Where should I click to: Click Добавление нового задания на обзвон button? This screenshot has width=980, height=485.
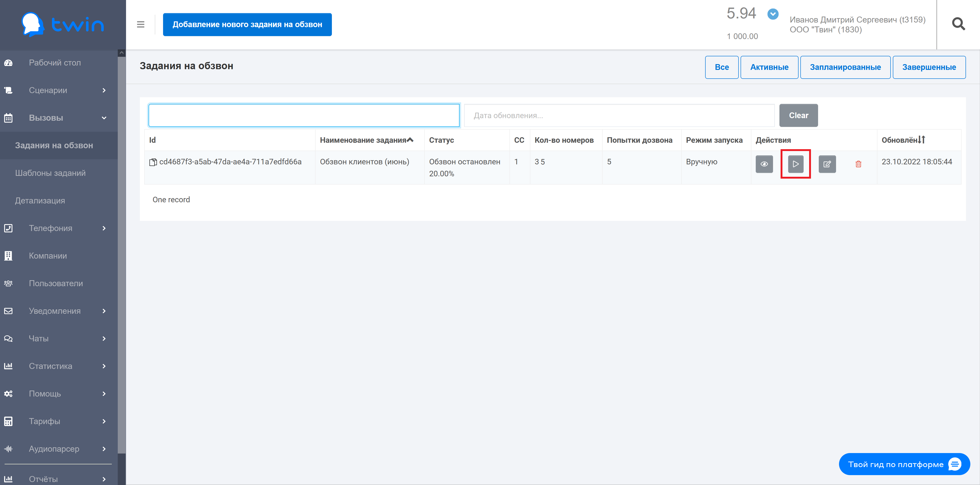coord(247,25)
